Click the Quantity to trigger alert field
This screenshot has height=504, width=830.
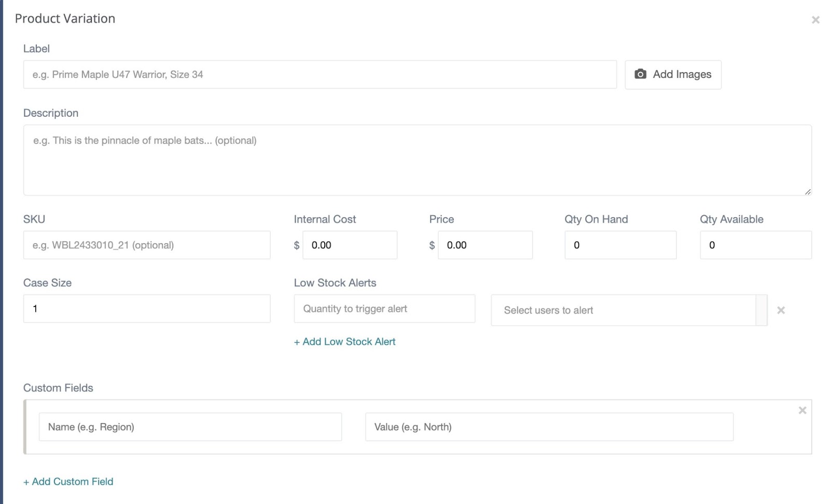point(384,309)
